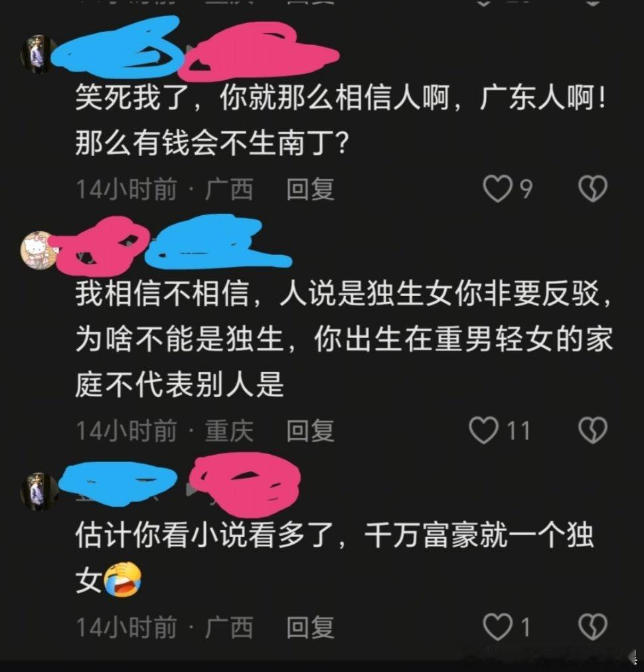Dislike the last Guangxi comment

593,627
